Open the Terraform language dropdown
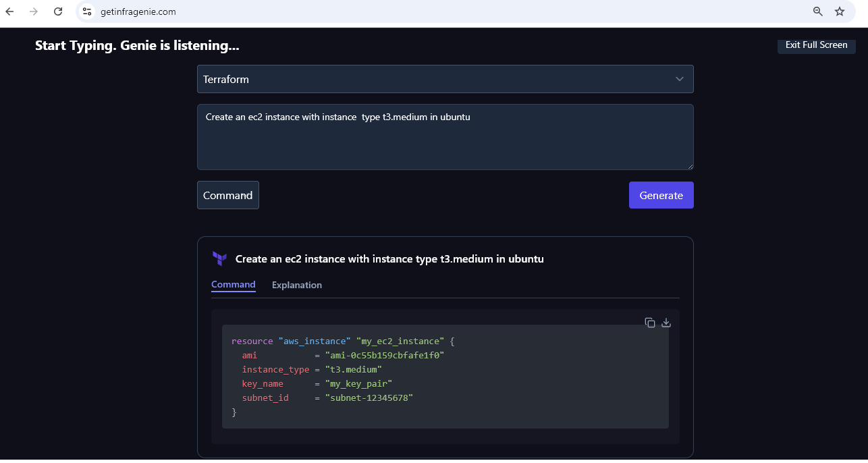Screen dimensions: 868x463 tap(445, 79)
